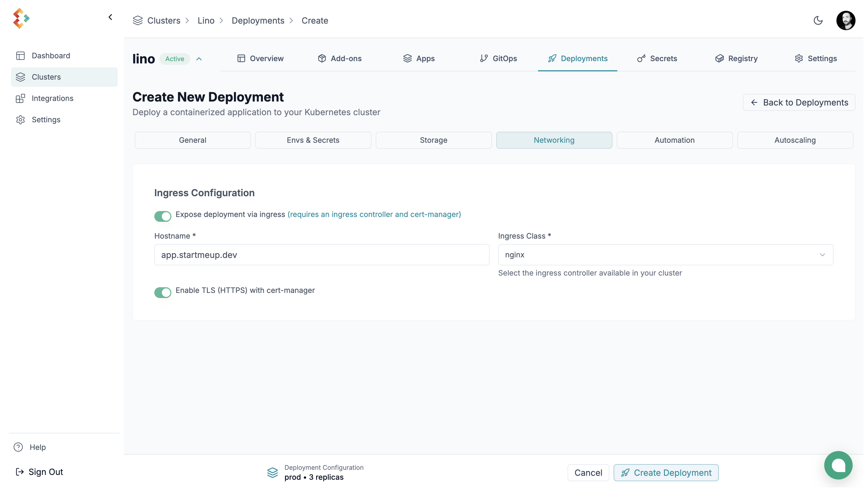The height and width of the screenshot is (492, 868).
Task: Expand the lino cluster chevron
Action: 199,59
